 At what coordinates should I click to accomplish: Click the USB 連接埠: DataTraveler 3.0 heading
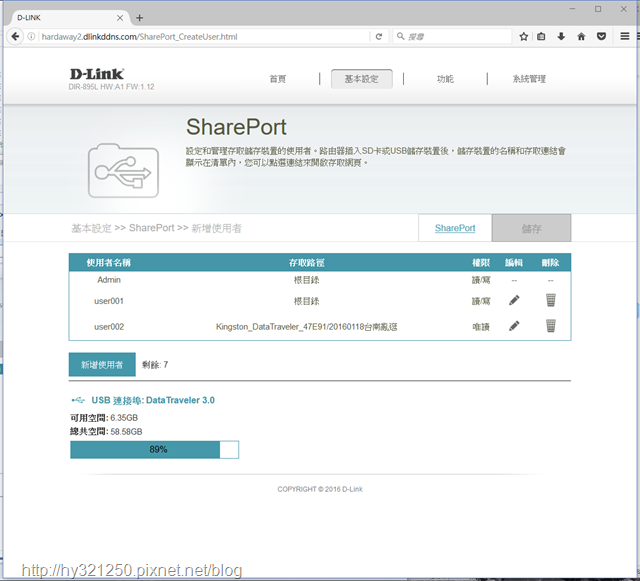[x=153, y=400]
